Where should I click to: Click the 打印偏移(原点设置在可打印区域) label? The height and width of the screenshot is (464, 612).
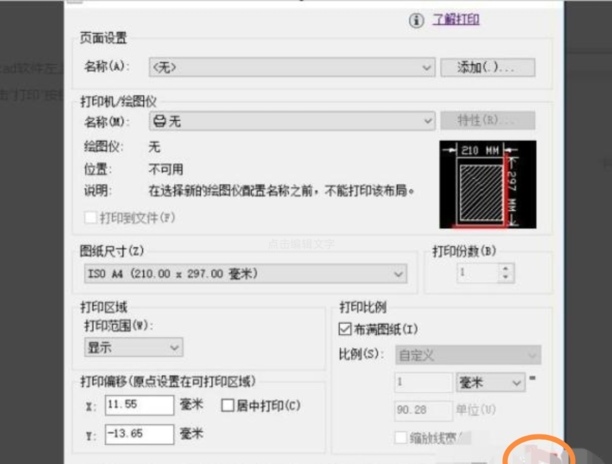tap(168, 381)
